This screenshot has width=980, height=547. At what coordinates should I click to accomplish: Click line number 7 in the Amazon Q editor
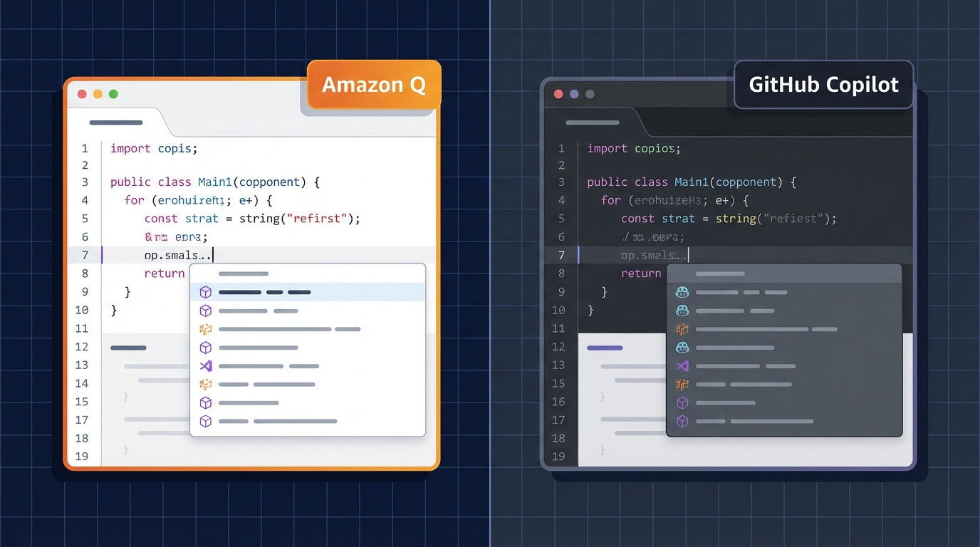pyautogui.click(x=85, y=255)
